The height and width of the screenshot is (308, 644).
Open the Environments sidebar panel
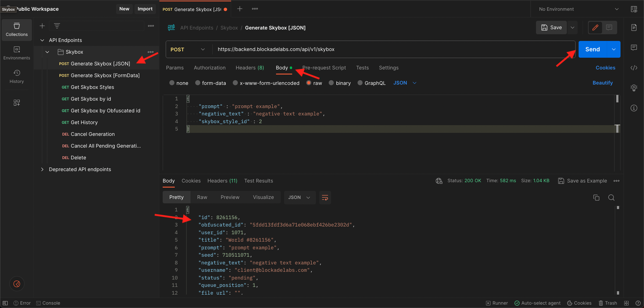pyautogui.click(x=16, y=53)
